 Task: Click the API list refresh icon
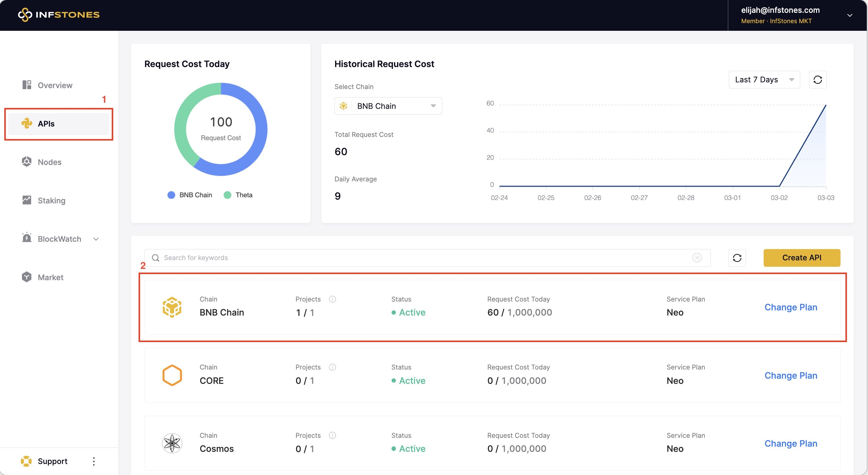[736, 258]
